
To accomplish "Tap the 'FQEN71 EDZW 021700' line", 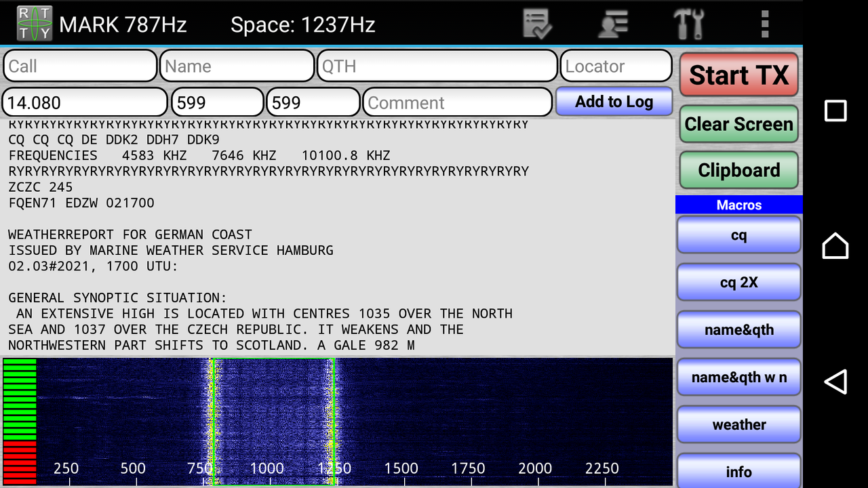I will [81, 203].
